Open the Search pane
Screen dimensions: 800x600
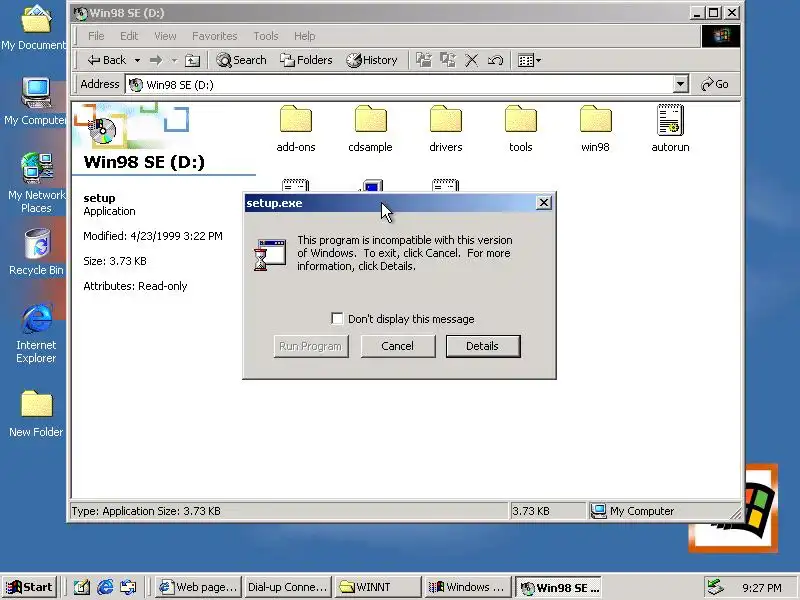coord(241,60)
